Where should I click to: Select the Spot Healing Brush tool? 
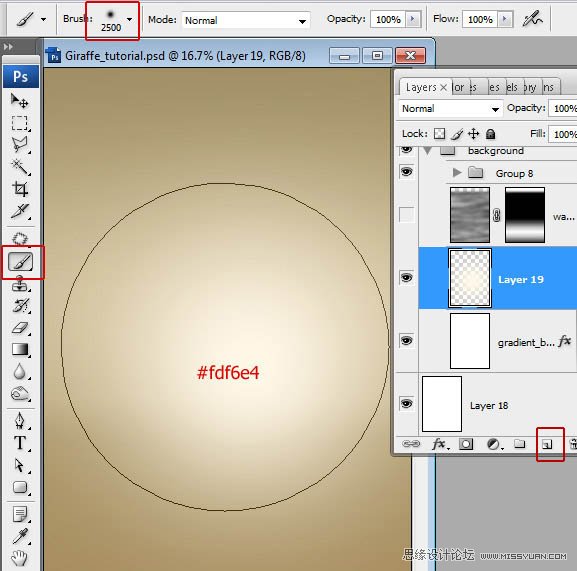(x=20, y=239)
